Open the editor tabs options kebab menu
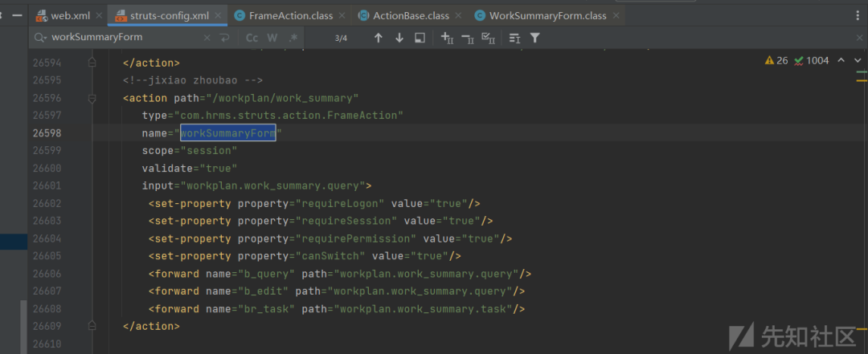Image resolution: width=868 pixels, height=354 pixels. [x=858, y=15]
